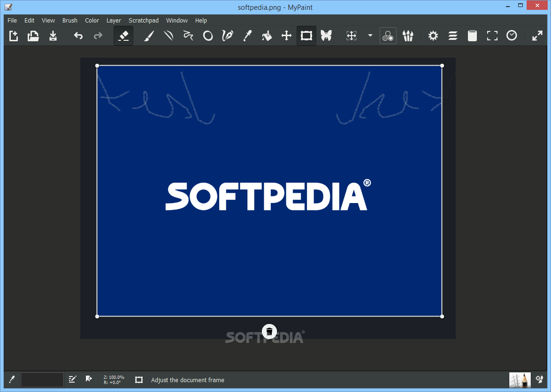
Task: Enter fullscreen with the expand arrows
Action: coord(537,36)
